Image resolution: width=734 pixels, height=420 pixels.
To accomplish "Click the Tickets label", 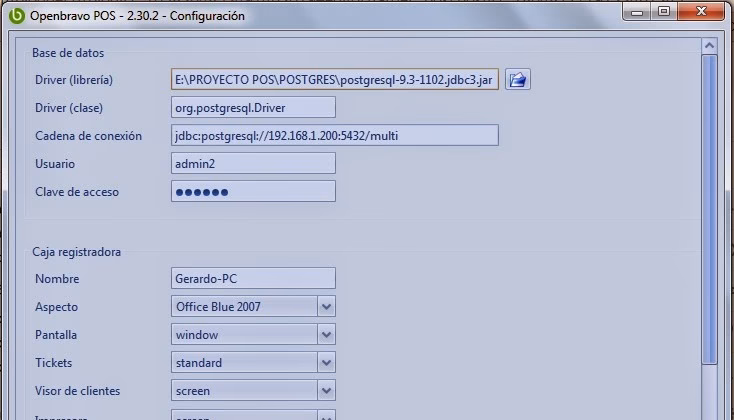I will [x=53, y=363].
